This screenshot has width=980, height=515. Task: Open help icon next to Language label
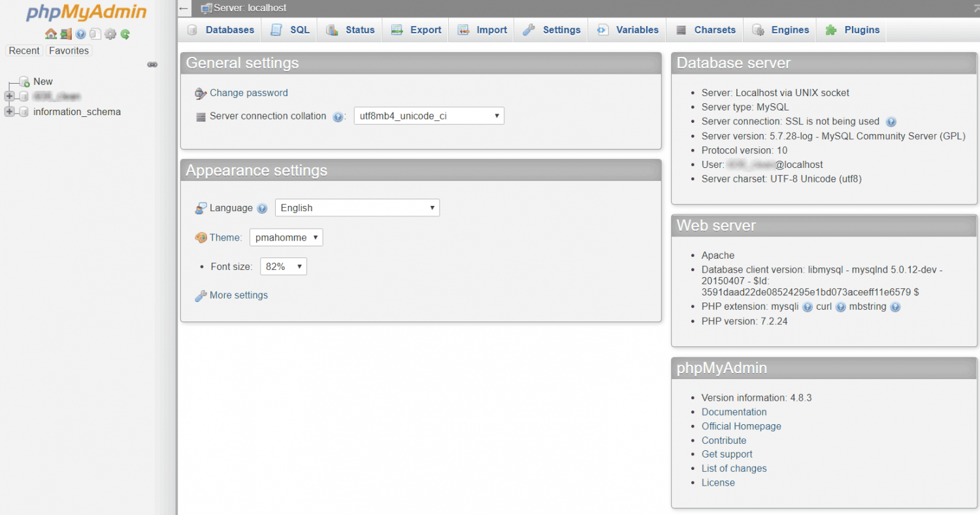262,208
